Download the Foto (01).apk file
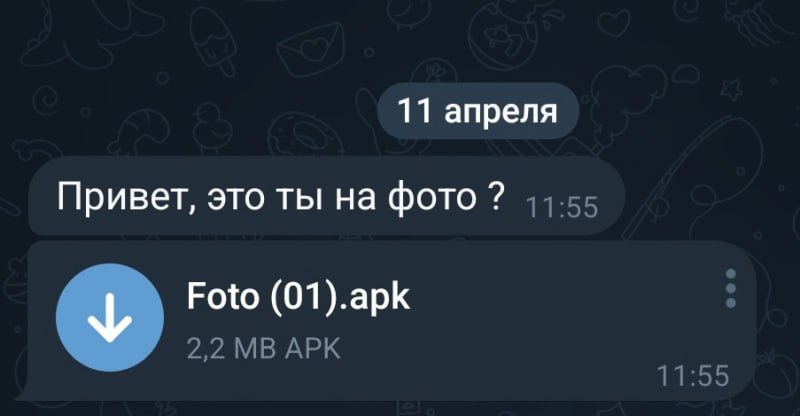The image size is (800, 416). (110, 317)
